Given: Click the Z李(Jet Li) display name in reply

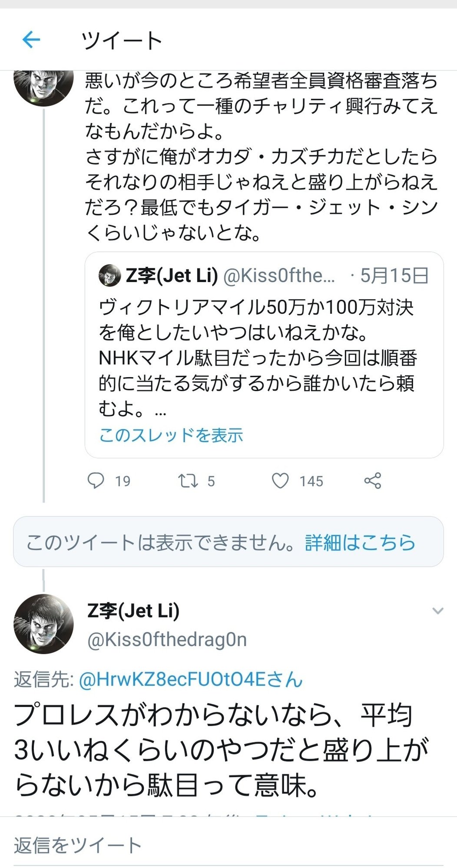Looking at the screenshot, I should click(x=133, y=611).
